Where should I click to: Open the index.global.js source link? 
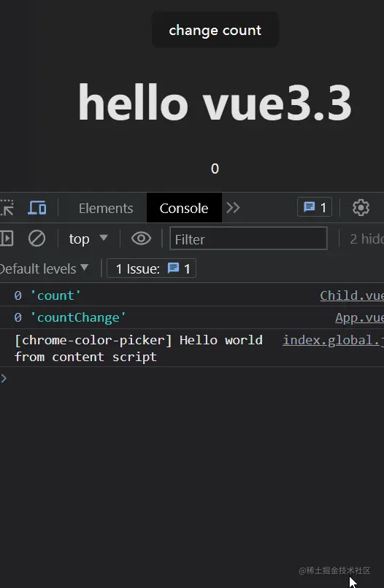pos(333,340)
